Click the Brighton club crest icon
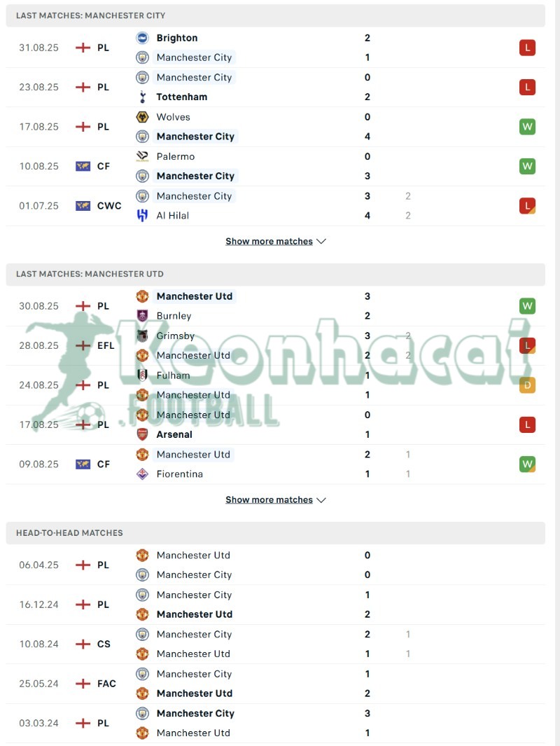Screen dimensions: 560x746 pyautogui.click(x=143, y=38)
